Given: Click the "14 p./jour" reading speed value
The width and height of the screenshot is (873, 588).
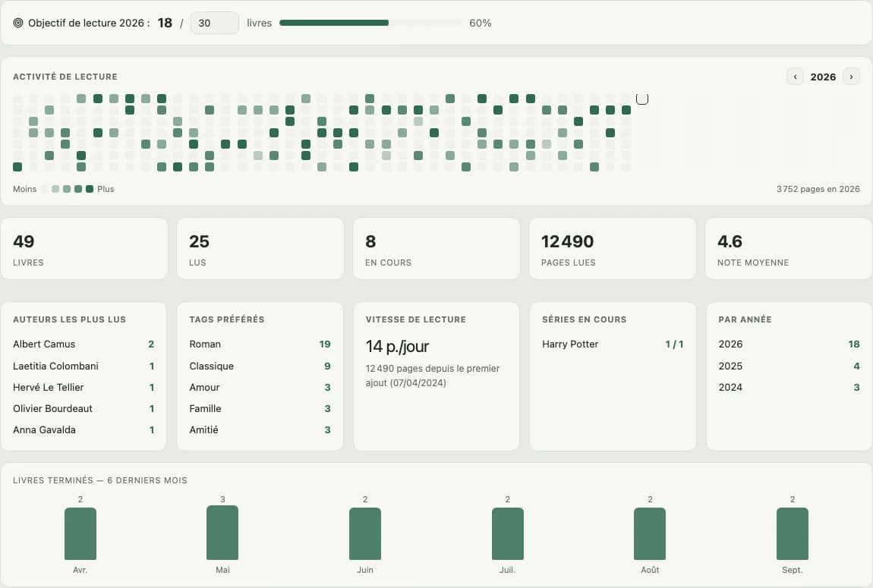Looking at the screenshot, I should tap(397, 347).
